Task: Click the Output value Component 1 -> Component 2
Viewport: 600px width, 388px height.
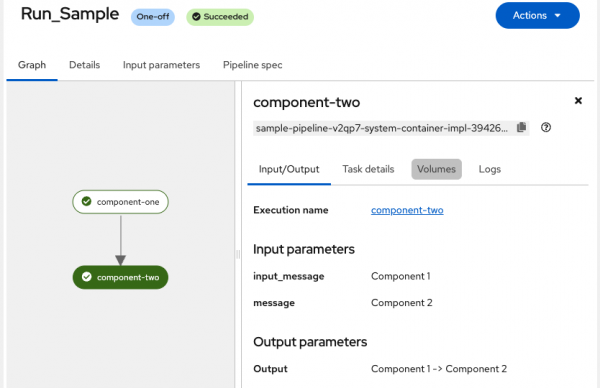Action: [x=439, y=369]
